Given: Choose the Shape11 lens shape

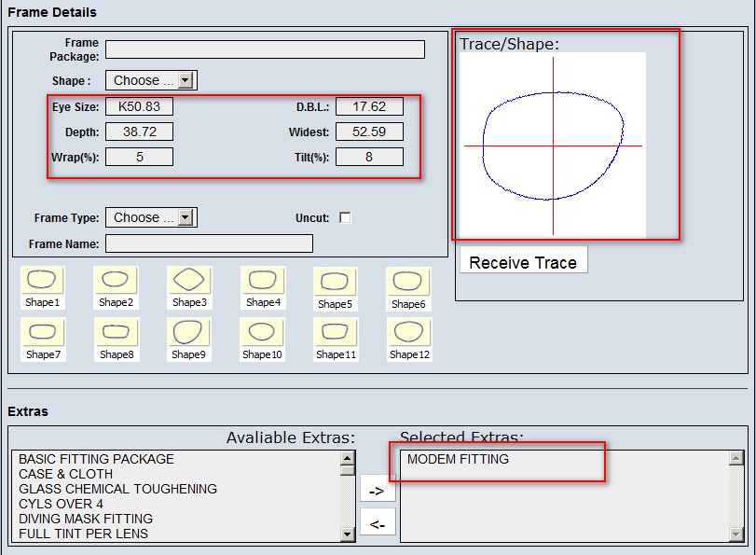Looking at the screenshot, I should coord(337,340).
